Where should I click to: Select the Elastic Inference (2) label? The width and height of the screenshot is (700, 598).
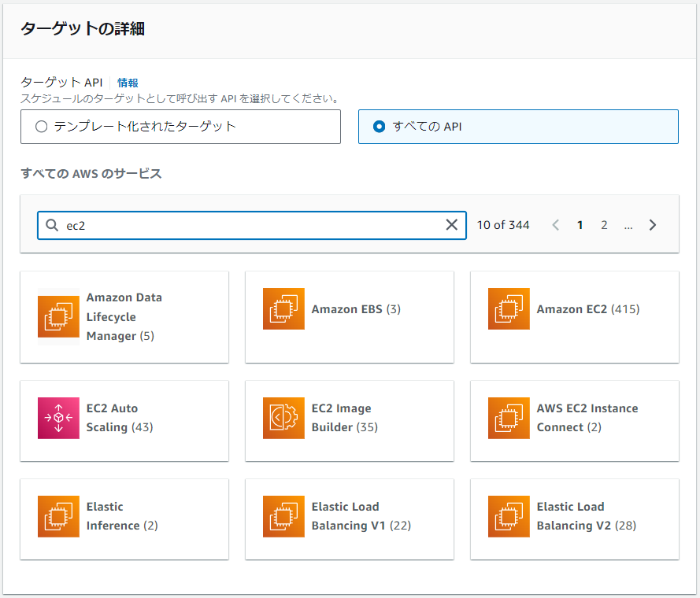point(122,516)
